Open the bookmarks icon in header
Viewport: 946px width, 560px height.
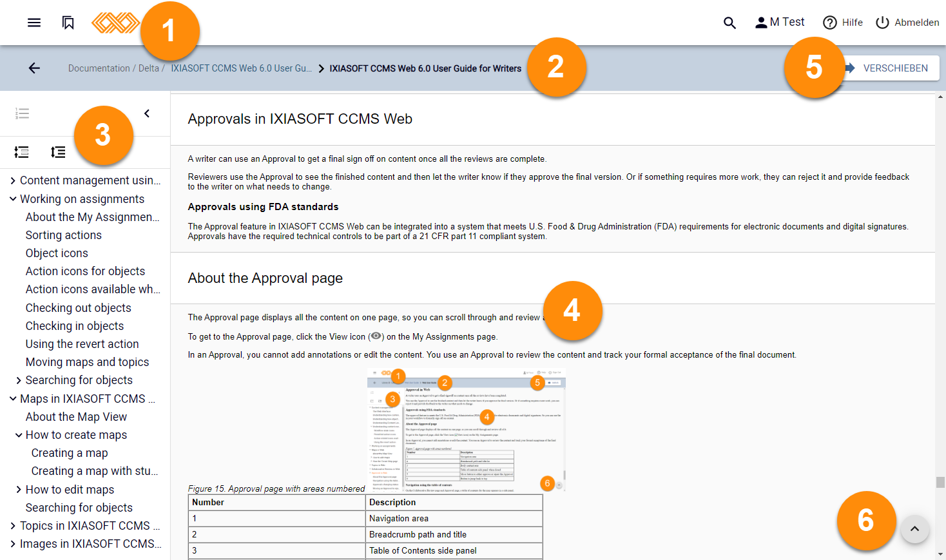pos(68,23)
